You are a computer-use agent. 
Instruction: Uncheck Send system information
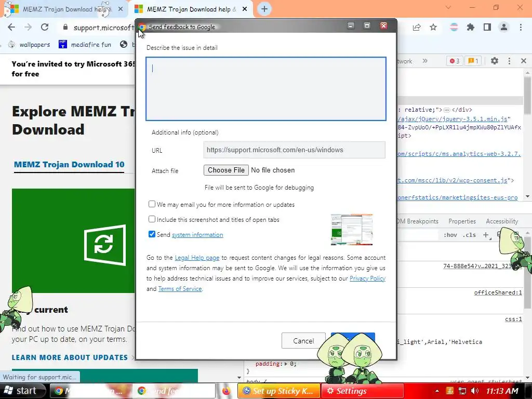[152, 234]
